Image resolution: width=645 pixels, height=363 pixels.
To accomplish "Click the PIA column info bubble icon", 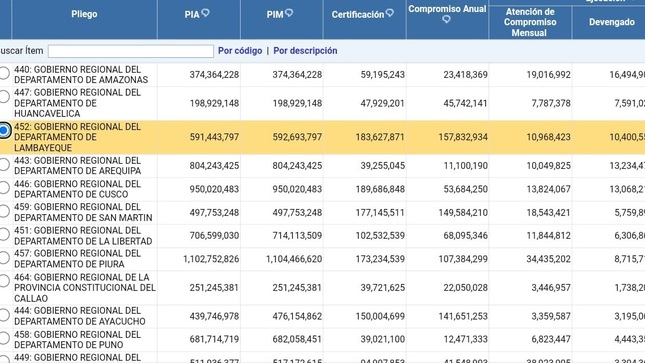I will coord(205,13).
